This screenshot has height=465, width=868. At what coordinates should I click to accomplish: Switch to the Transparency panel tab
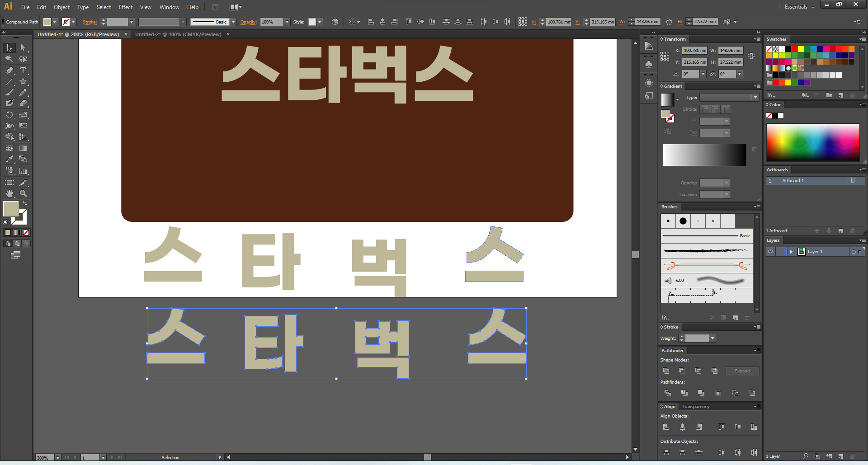point(695,407)
